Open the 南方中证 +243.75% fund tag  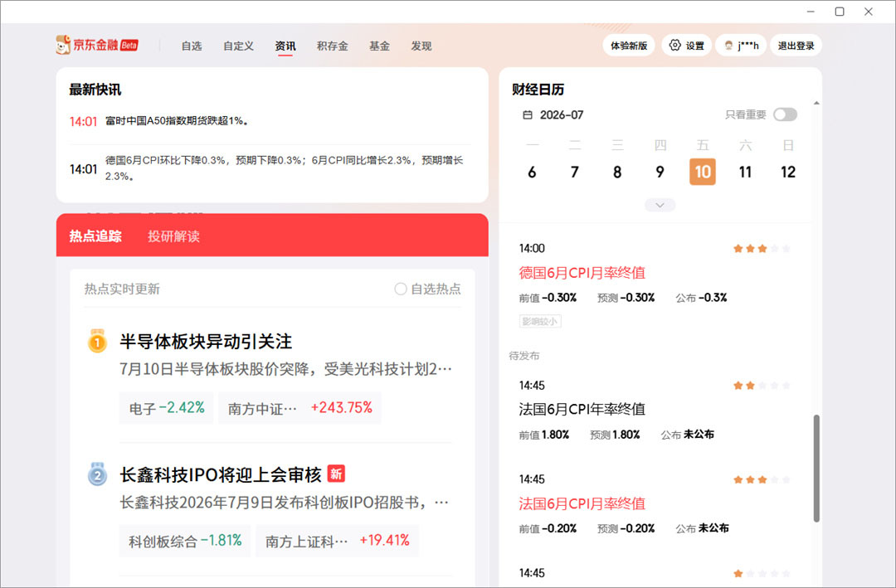click(x=299, y=408)
